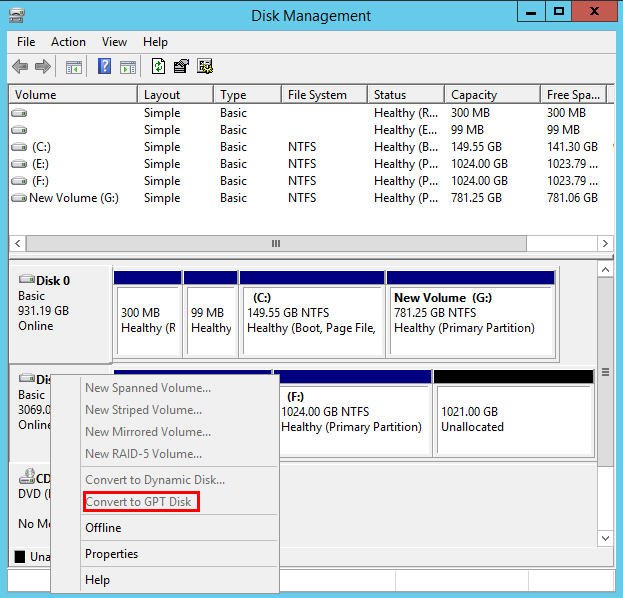Click the Back arrow toolbar icon
The height and width of the screenshot is (598, 623).
(x=20, y=66)
